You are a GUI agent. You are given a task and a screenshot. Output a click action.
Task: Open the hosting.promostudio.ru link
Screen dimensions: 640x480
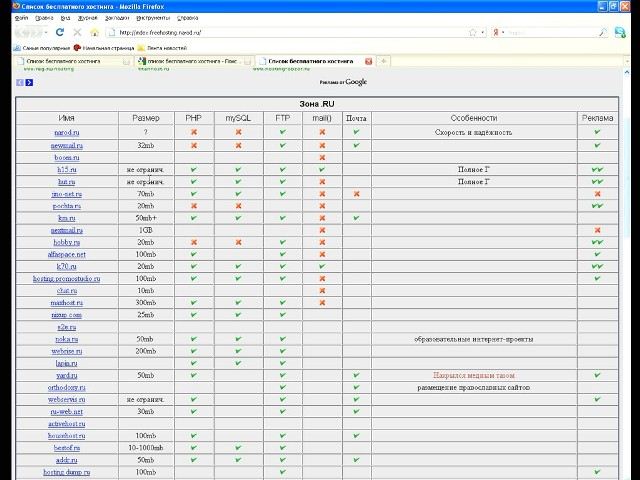[x=67, y=279]
